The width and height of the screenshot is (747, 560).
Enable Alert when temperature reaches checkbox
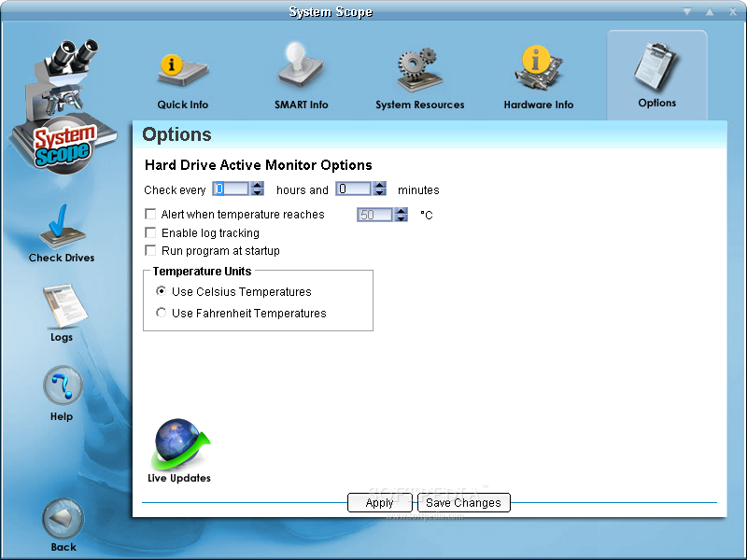[150, 215]
